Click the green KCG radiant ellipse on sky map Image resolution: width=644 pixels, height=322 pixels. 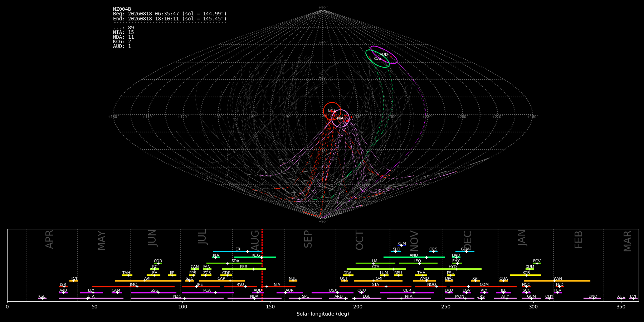tap(377, 58)
